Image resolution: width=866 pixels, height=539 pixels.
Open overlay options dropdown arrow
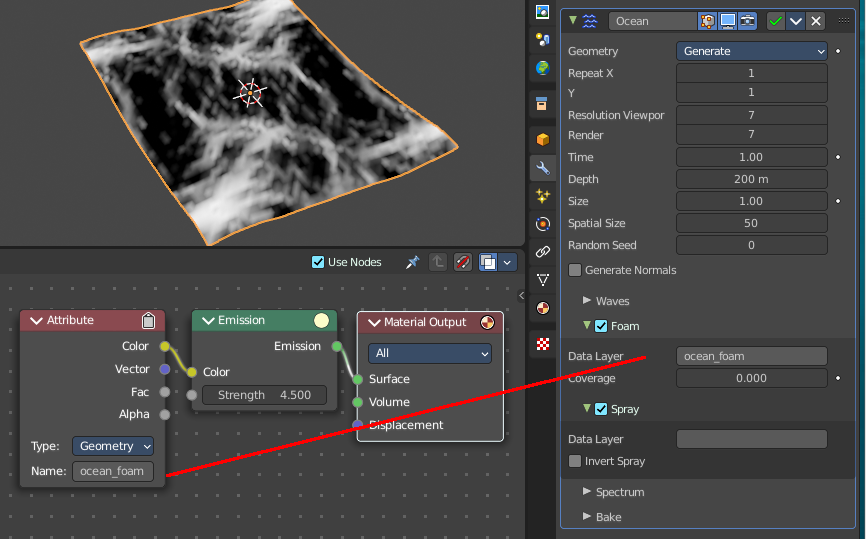click(507, 262)
